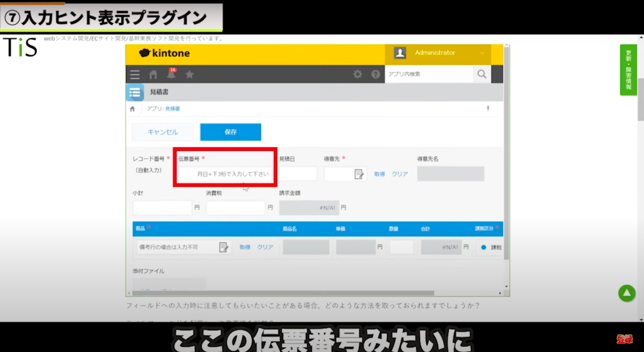Open bookmarks with the star icon
Image resolution: width=644 pixels, height=352 pixels.
point(190,75)
